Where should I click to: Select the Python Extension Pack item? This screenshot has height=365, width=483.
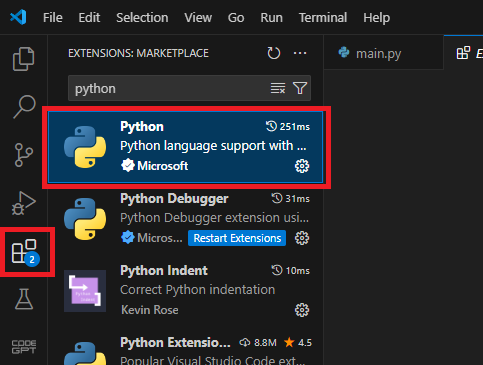click(186, 347)
